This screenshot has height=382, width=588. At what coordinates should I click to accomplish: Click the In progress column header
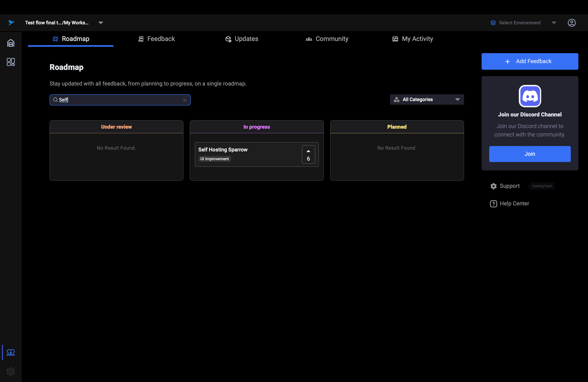[x=257, y=127]
